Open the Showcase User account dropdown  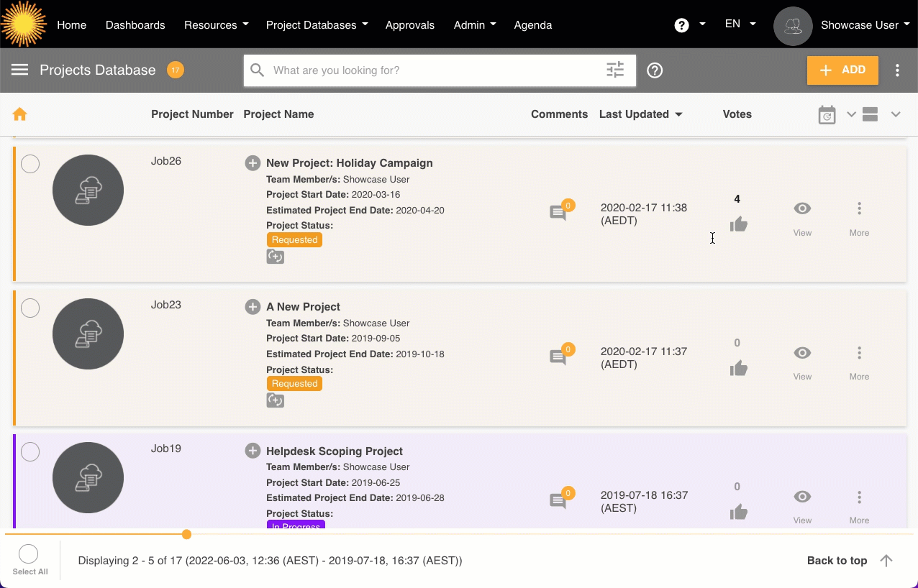[x=860, y=25]
